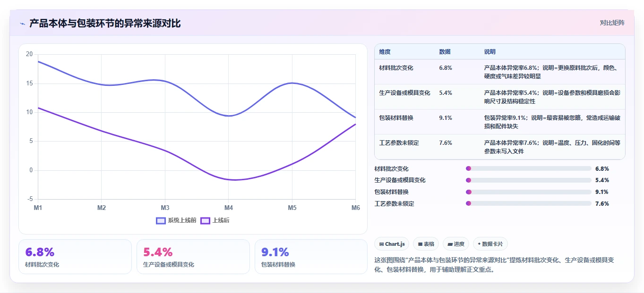644x293 pixels.
Task: Toggle the 上线后 legend item
Action: [x=215, y=220]
